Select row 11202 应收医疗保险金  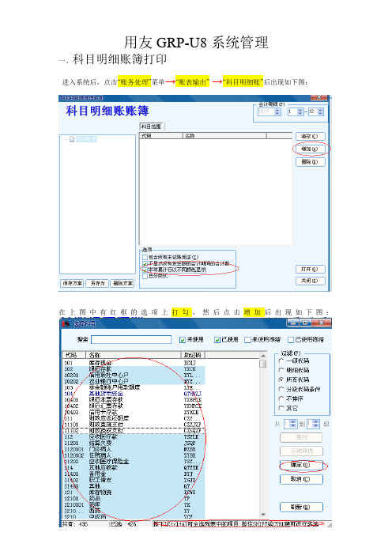[134, 462]
